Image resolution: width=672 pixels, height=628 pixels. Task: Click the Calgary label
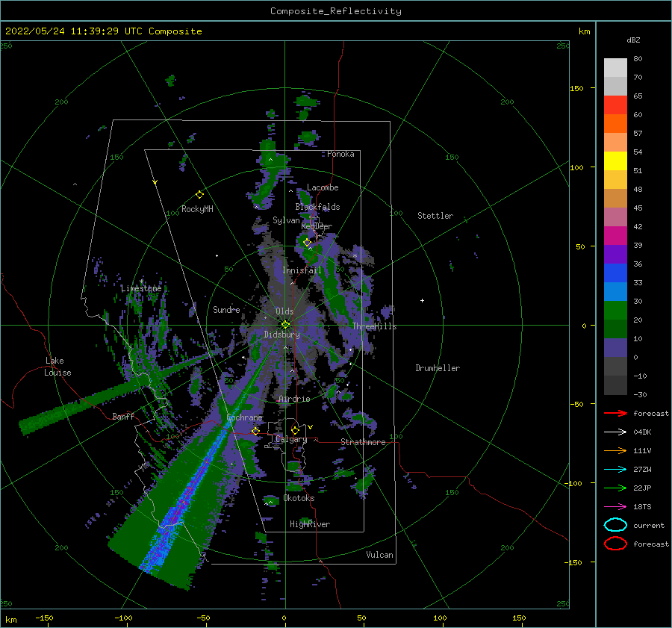291,439
